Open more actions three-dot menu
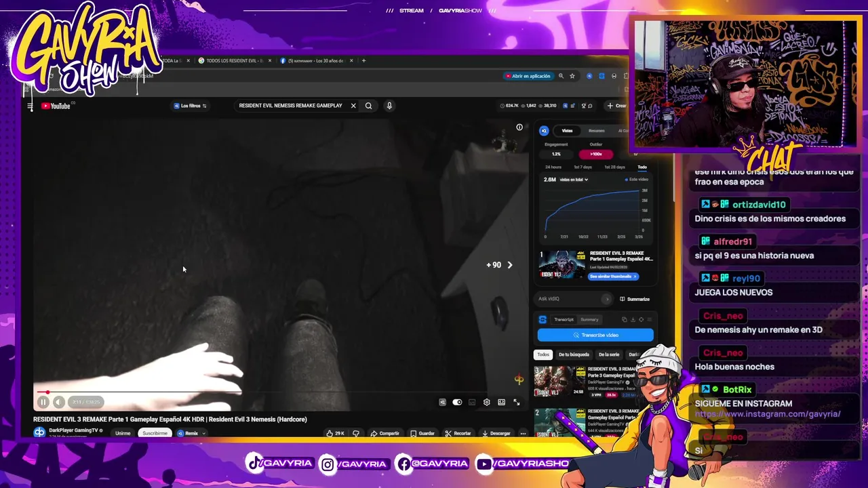 (x=523, y=433)
